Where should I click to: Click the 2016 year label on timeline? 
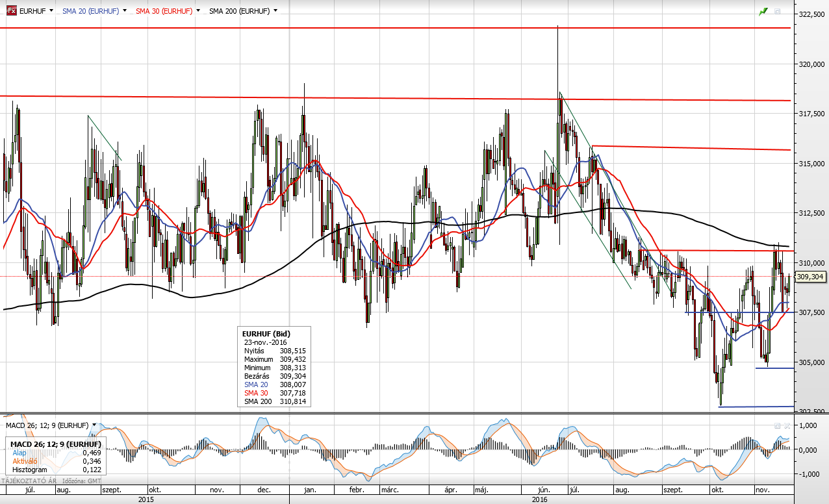coord(539,499)
